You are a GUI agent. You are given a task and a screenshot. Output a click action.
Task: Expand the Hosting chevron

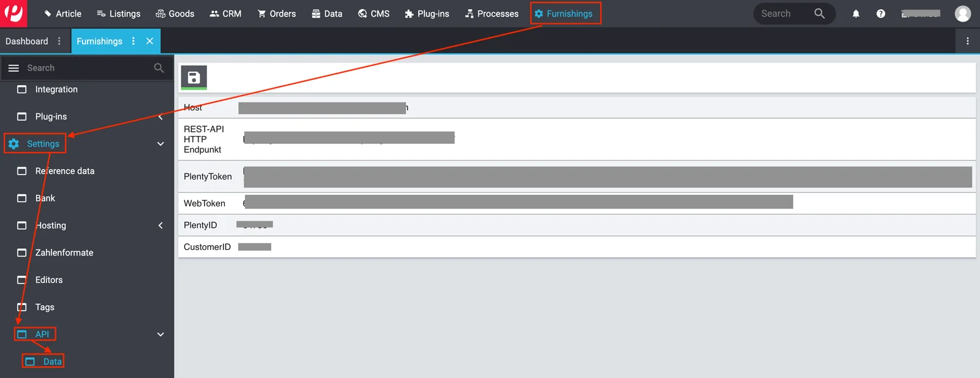click(x=160, y=225)
